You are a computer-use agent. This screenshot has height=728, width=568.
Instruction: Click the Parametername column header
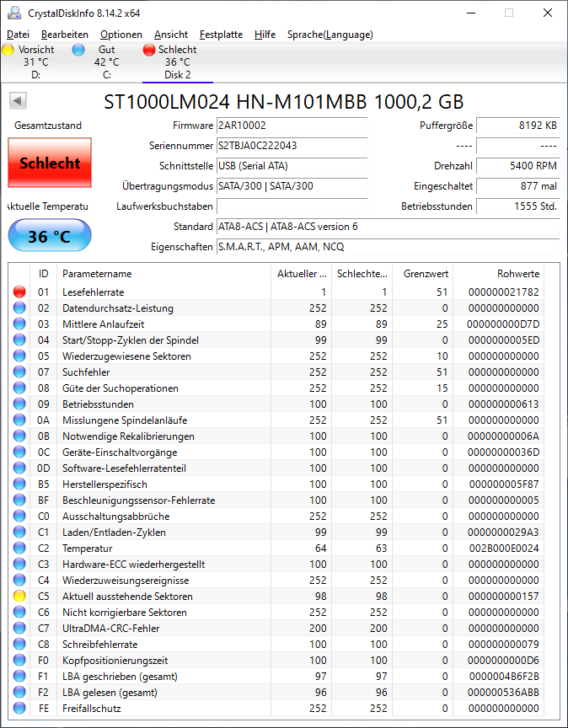click(x=163, y=274)
